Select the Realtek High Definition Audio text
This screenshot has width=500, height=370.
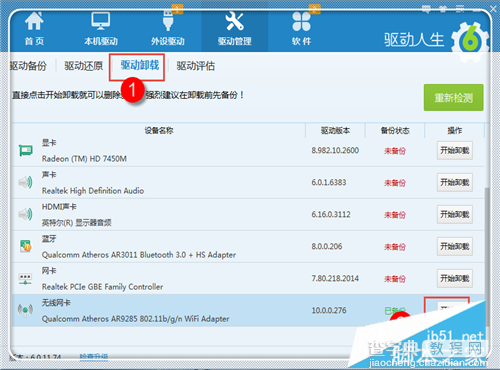click(x=93, y=191)
